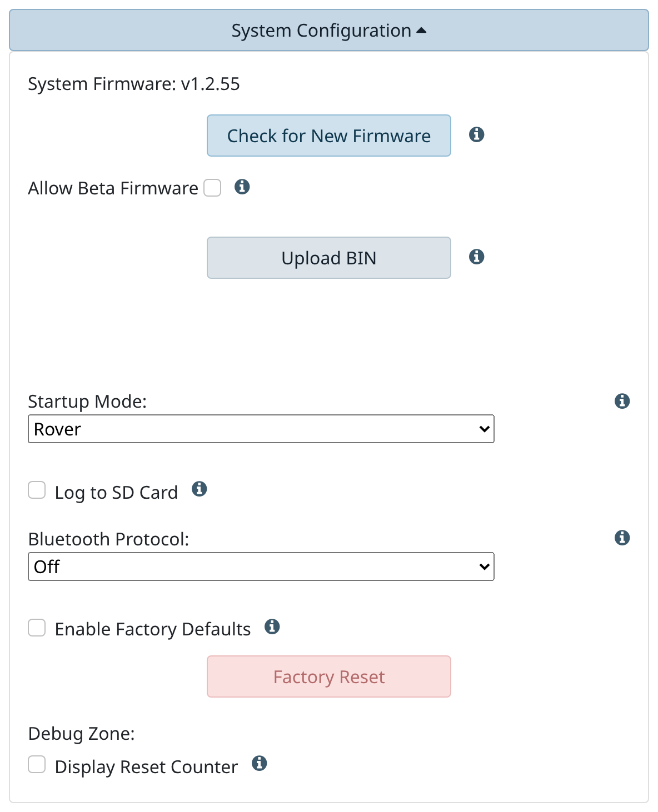This screenshot has width=658, height=812.
Task: Click the Upload BIN button
Action: [329, 258]
